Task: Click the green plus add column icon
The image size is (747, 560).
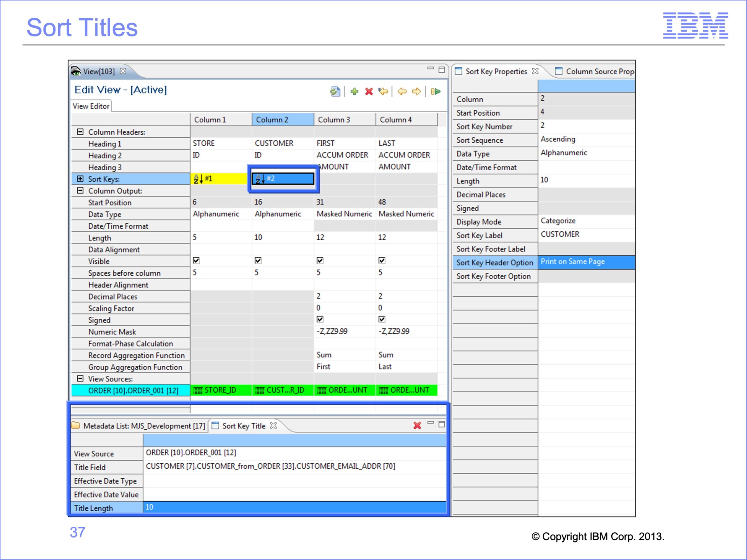Action: click(354, 91)
